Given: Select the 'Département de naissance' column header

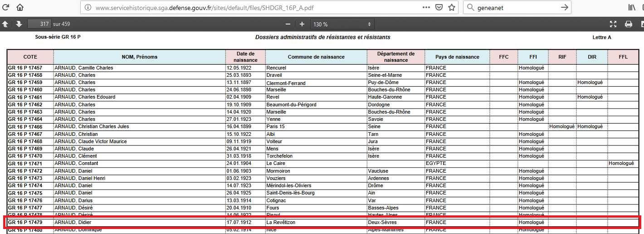Looking at the screenshot, I should [x=396, y=57].
